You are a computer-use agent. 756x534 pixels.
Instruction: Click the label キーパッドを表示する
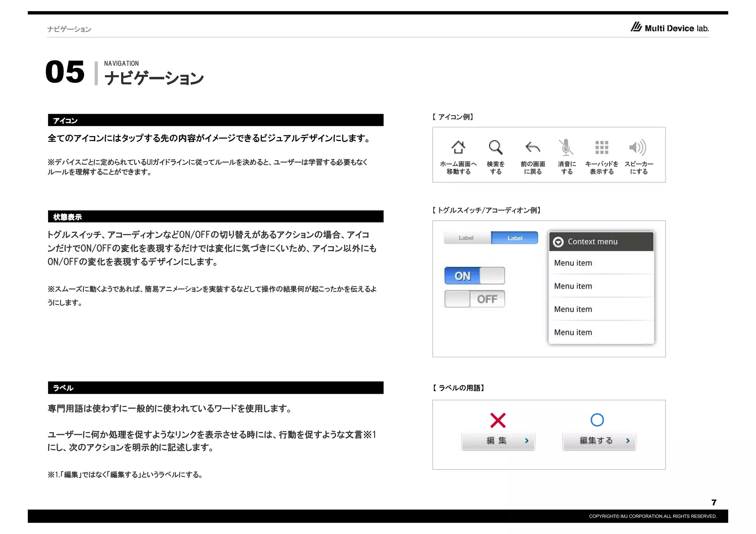602,168
